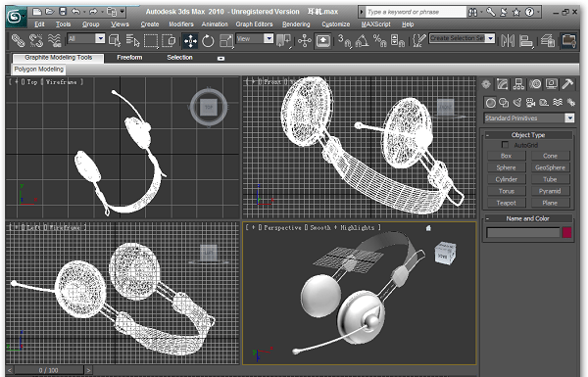Click the Torus primitive button
The width and height of the screenshot is (588, 377).
tap(507, 191)
